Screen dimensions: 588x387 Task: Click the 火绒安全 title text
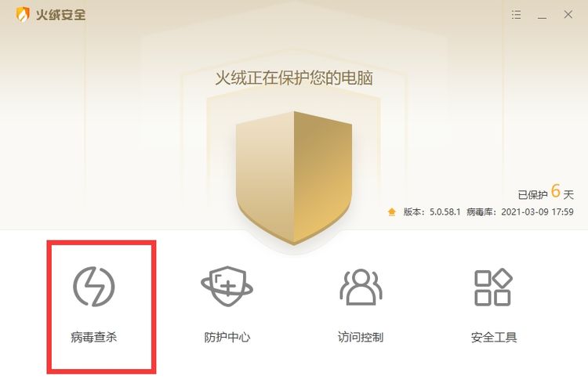[60, 15]
